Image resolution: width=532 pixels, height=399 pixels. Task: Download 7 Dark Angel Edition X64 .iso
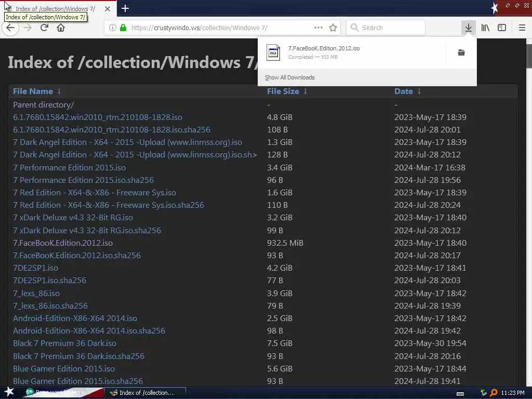tap(127, 142)
